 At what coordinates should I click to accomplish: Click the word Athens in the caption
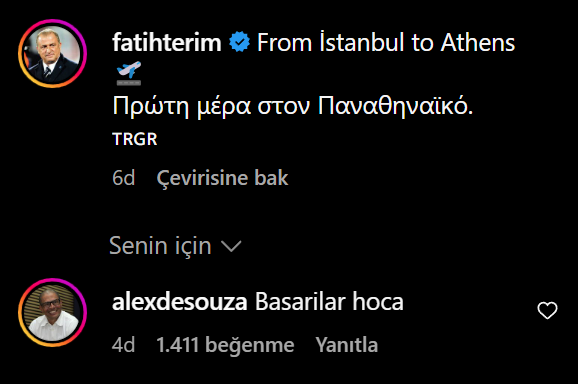478,42
